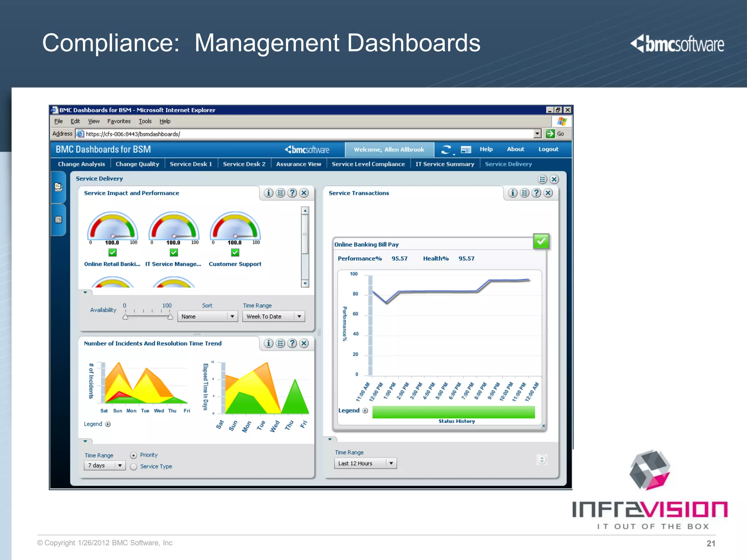The height and width of the screenshot is (560, 747).
Task: Click the page icon in the Address bar
Action: [80, 134]
